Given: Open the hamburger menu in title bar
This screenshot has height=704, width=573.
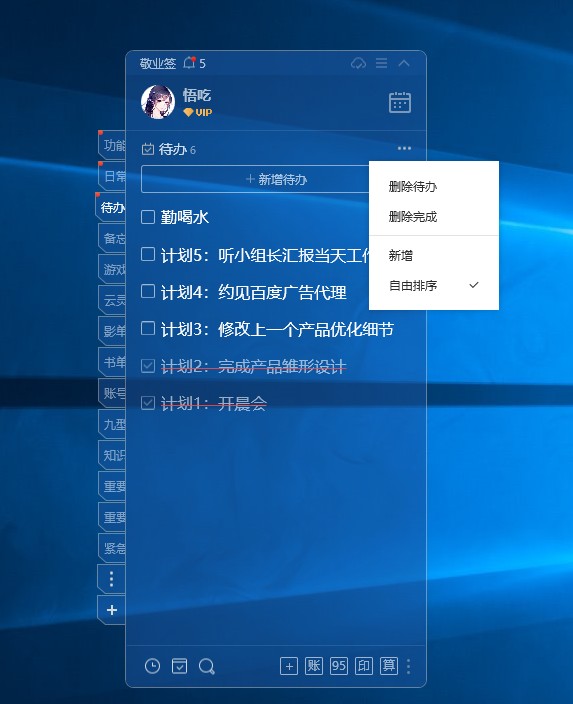Looking at the screenshot, I should (x=381, y=63).
